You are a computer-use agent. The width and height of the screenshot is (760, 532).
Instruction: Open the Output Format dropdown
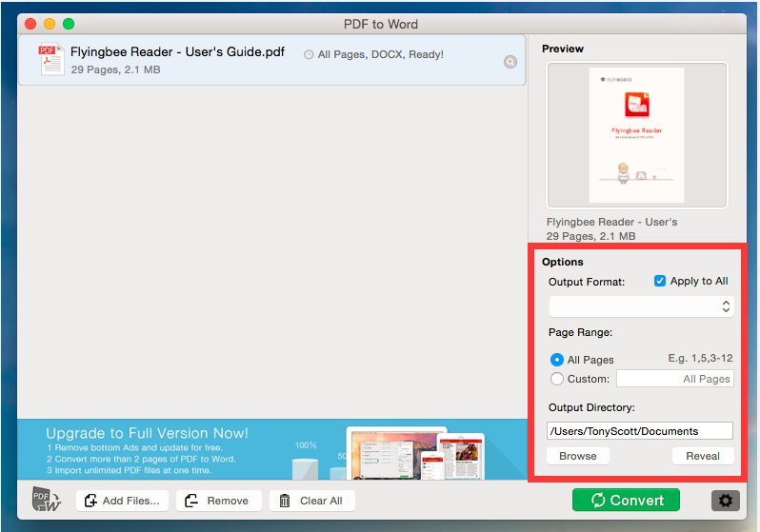coord(641,306)
